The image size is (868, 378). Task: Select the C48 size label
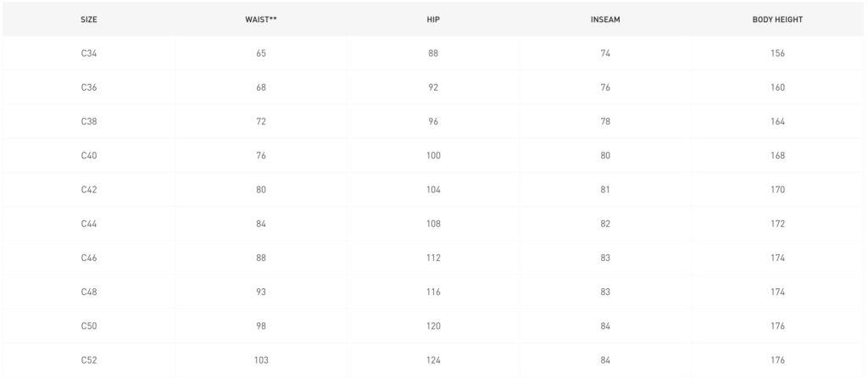pos(88,292)
